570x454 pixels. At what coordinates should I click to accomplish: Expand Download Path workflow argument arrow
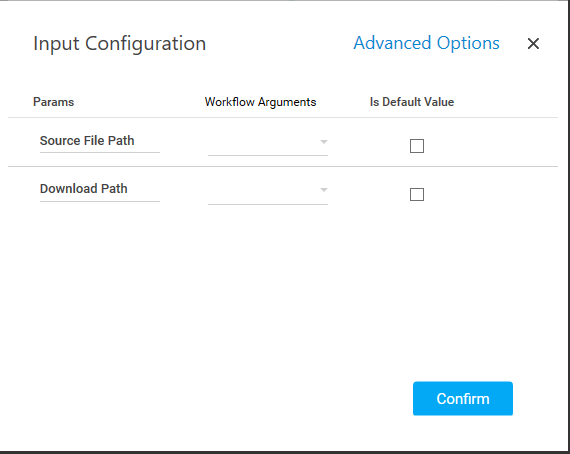[324, 190]
